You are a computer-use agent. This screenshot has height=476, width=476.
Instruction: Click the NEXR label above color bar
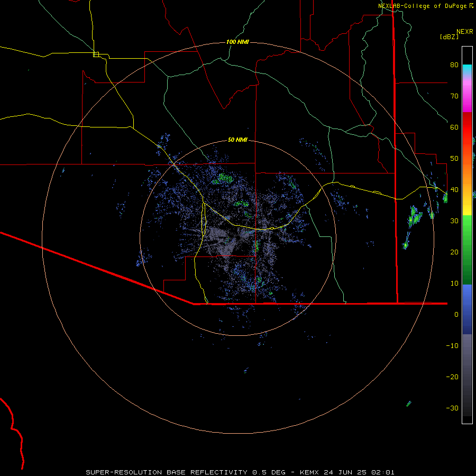click(x=464, y=32)
